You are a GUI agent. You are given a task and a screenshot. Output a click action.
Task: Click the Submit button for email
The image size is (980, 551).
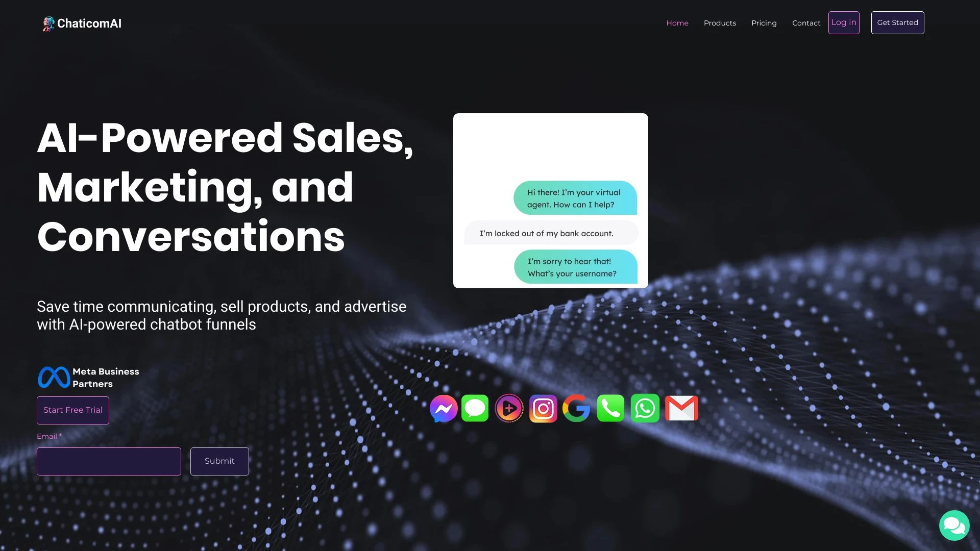tap(219, 460)
